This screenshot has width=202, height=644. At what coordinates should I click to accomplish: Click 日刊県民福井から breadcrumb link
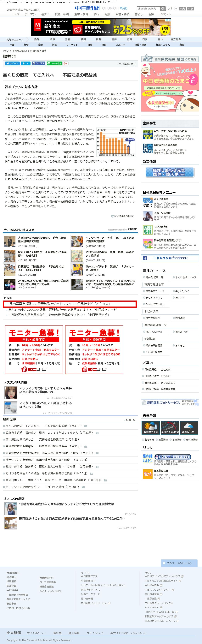[x=21, y=51]
